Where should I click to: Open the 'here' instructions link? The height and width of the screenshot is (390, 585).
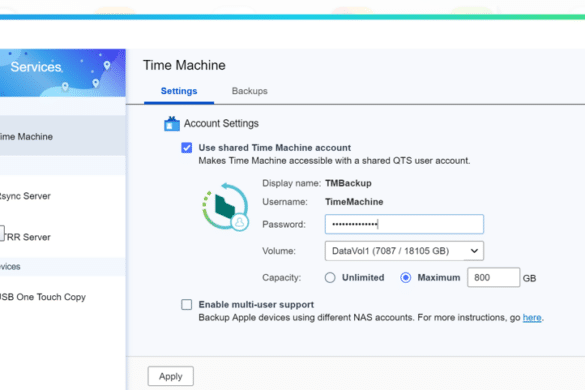tap(532, 318)
